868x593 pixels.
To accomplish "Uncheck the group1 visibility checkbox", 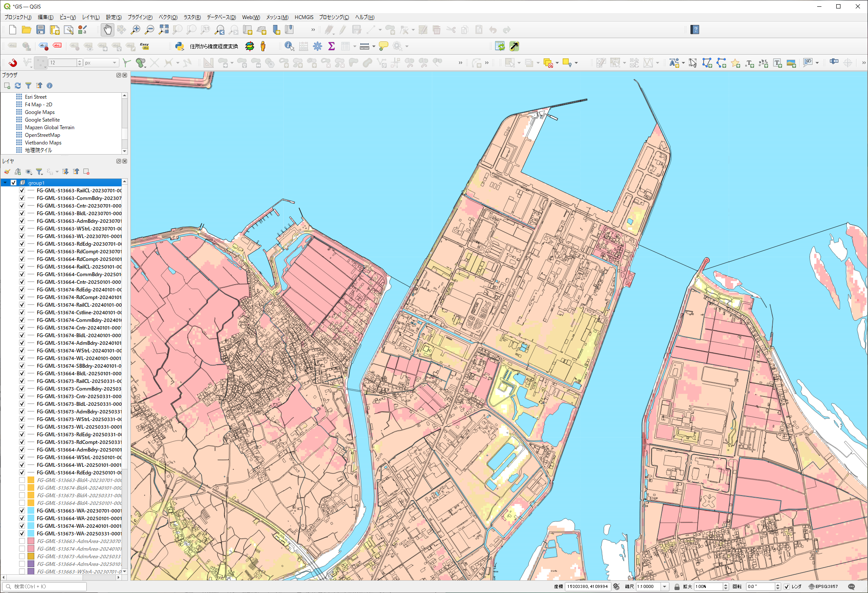I will [14, 183].
